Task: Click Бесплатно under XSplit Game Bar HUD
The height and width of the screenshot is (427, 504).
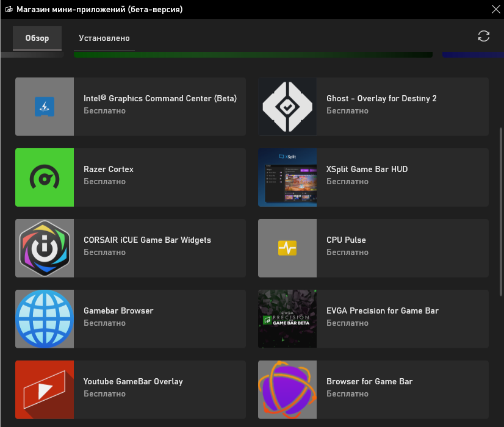Action: (347, 182)
